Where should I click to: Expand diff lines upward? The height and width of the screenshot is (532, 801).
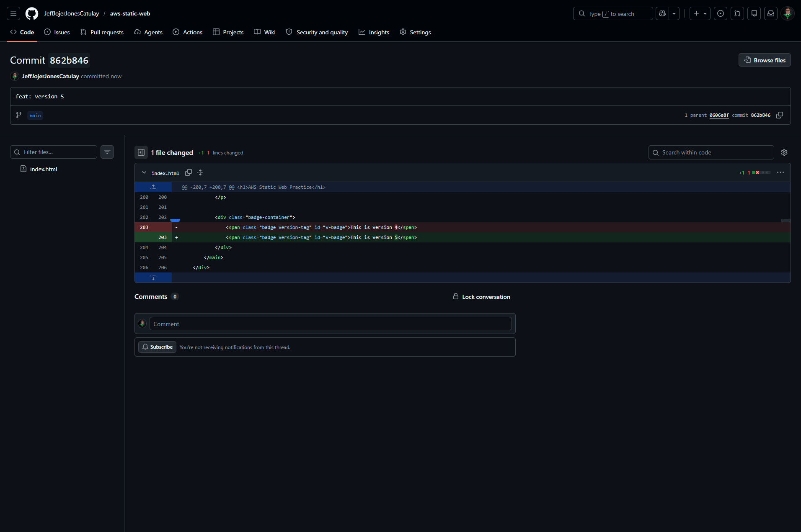coord(153,187)
